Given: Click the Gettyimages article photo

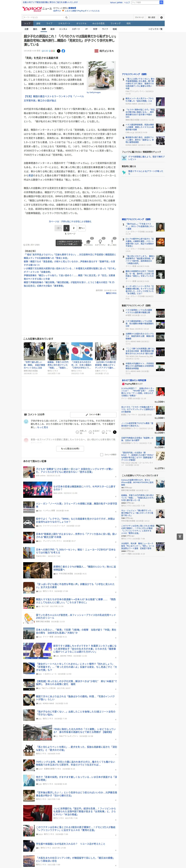Looking at the screenshot, I should pyautogui.click(x=101, y=76).
